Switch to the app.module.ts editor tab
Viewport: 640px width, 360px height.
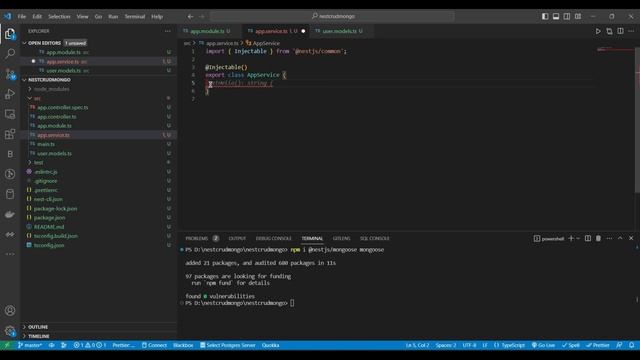pyautogui.click(x=210, y=31)
